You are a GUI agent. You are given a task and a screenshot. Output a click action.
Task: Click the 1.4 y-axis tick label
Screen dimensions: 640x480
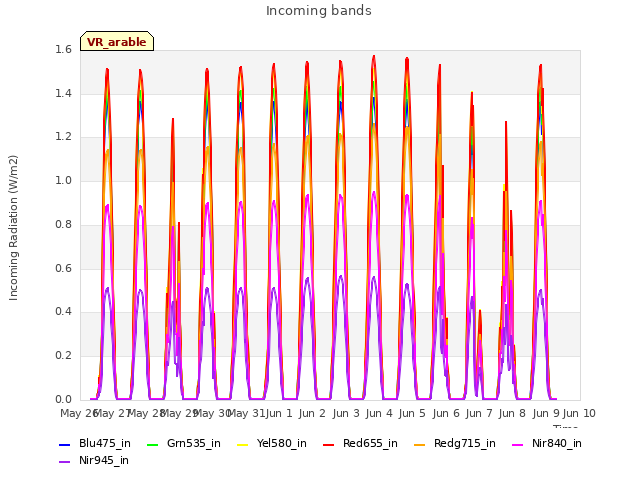pos(63,93)
